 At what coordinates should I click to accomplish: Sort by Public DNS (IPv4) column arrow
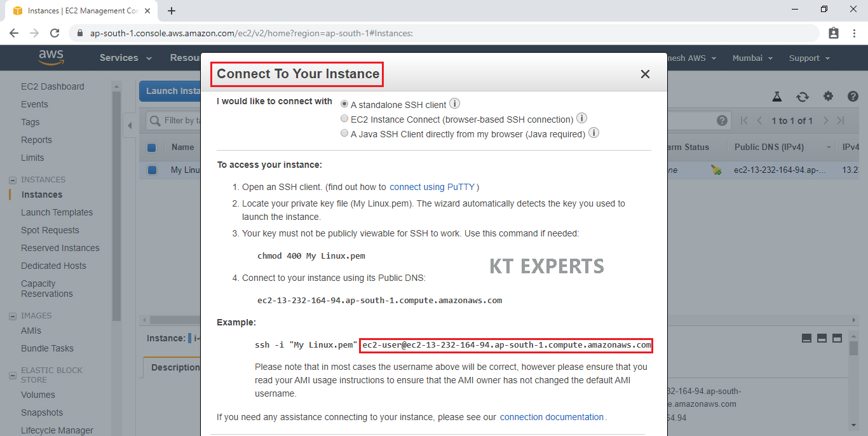[829, 147]
